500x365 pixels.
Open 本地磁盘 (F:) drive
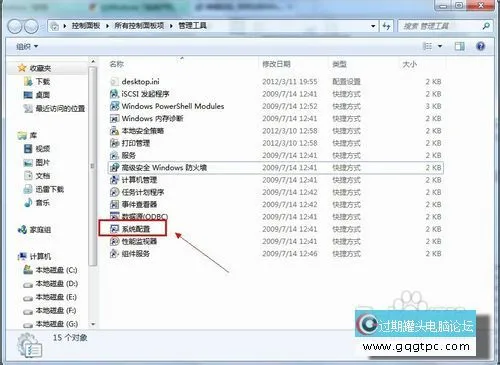56,311
